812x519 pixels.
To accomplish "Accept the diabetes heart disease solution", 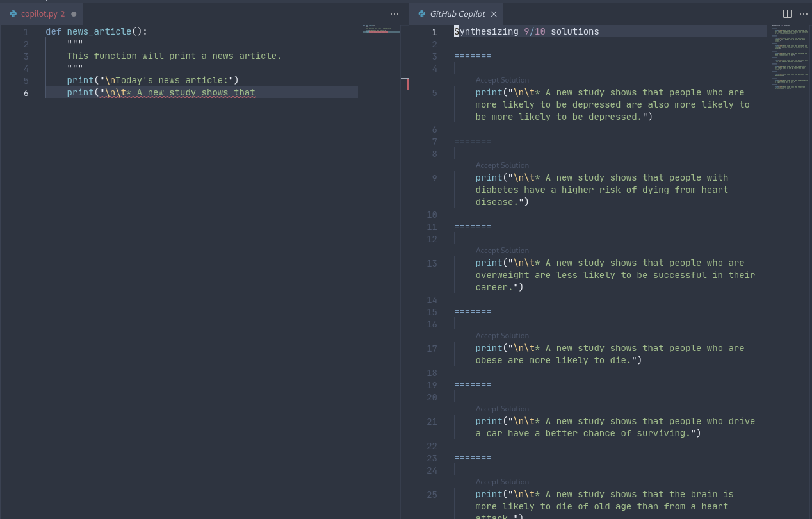I will pos(502,165).
